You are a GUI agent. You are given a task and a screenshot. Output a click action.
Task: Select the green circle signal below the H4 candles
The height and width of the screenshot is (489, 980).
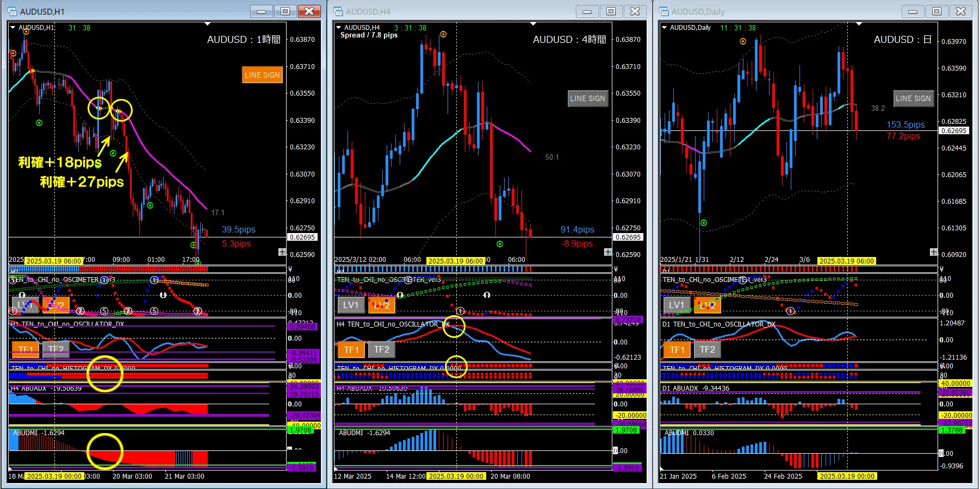coord(500,244)
